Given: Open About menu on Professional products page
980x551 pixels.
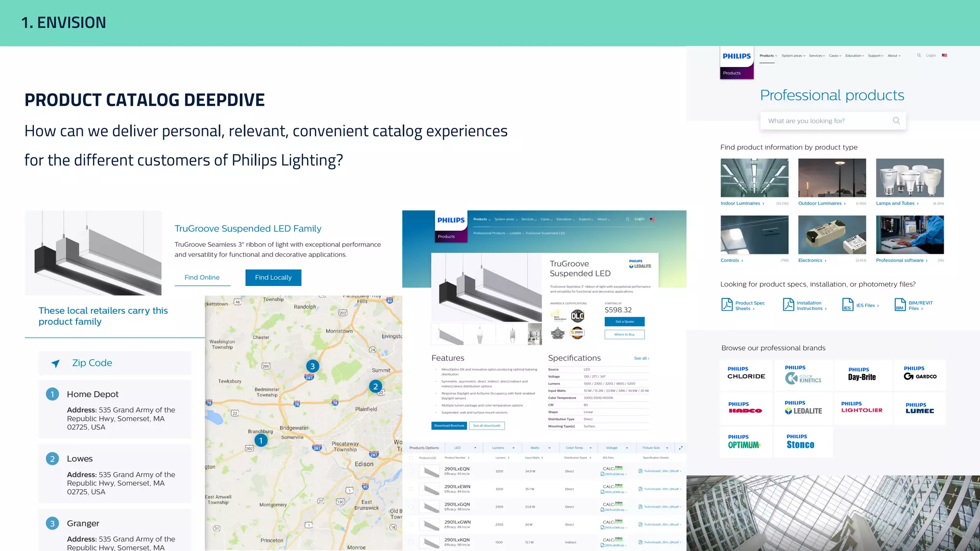Looking at the screenshot, I should point(894,56).
